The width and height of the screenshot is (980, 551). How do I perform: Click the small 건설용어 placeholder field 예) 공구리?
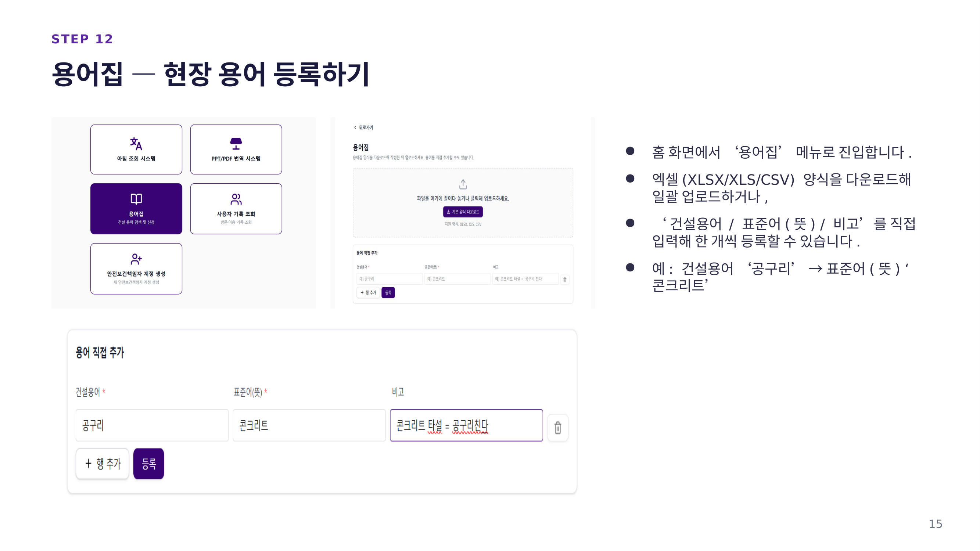pyautogui.click(x=390, y=279)
